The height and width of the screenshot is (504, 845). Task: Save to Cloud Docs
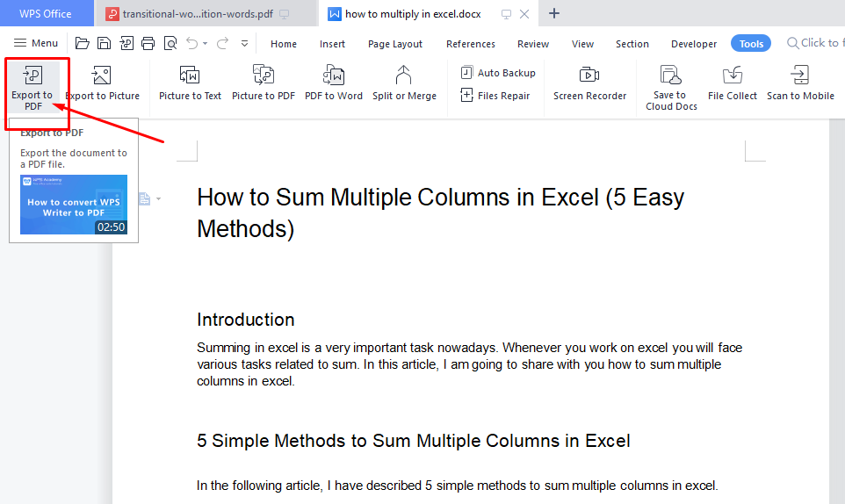pyautogui.click(x=671, y=87)
